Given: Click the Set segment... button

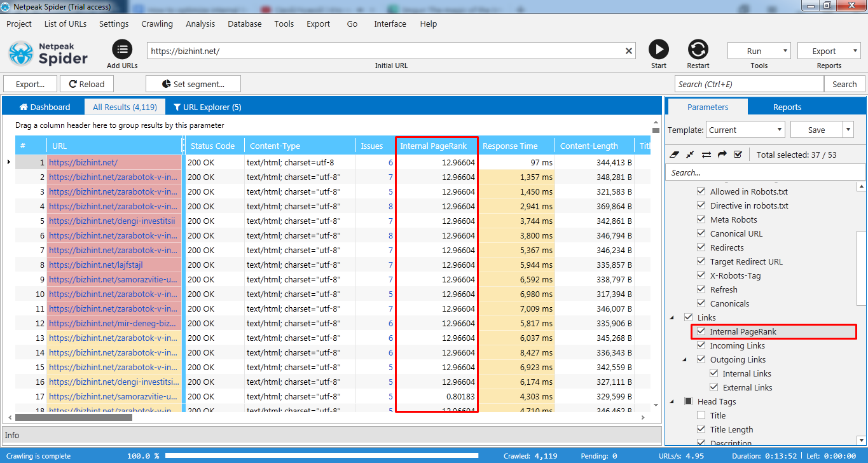Looking at the screenshot, I should (x=193, y=84).
